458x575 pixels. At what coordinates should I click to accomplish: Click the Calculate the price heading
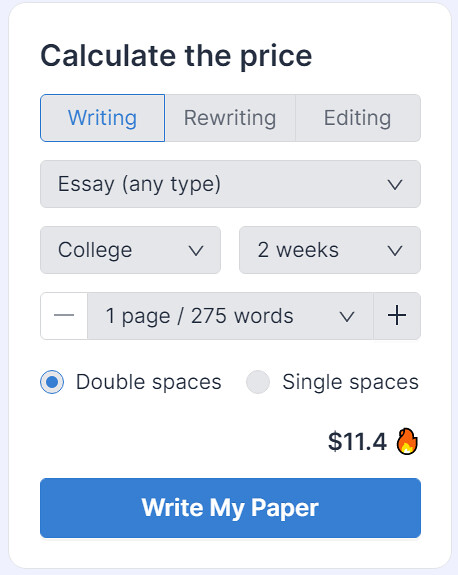(176, 56)
